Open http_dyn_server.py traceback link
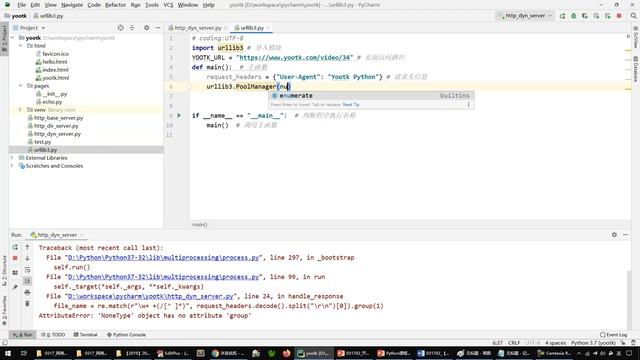Viewport: 640px width, 360px height. 151,296
